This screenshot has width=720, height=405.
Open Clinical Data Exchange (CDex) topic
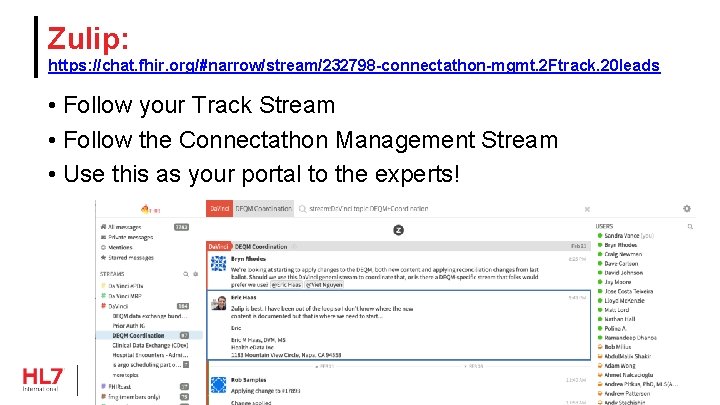tap(150, 345)
